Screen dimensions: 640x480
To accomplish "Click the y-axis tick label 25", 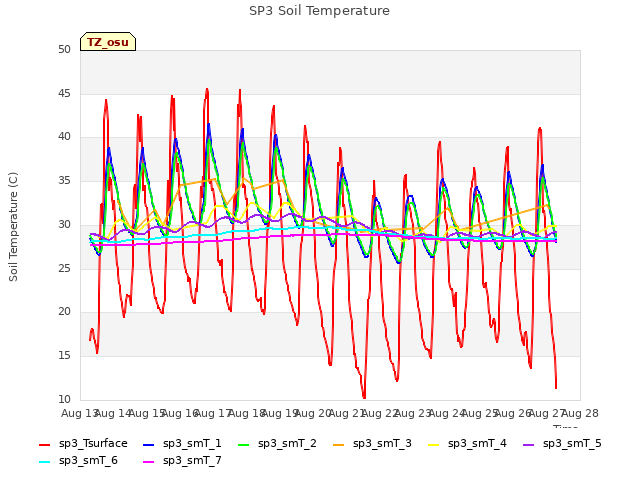I will point(64,268).
